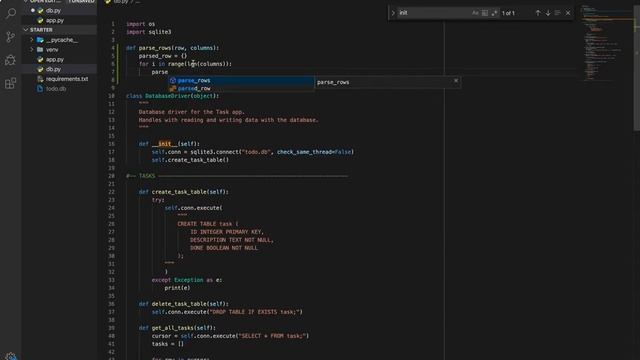This screenshot has height=360, width=640.
Task: Open the Run and Debug view
Action: (x=11, y=60)
